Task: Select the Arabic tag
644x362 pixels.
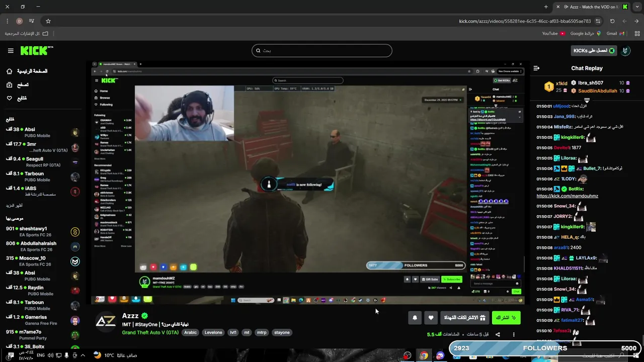Action: (190, 332)
